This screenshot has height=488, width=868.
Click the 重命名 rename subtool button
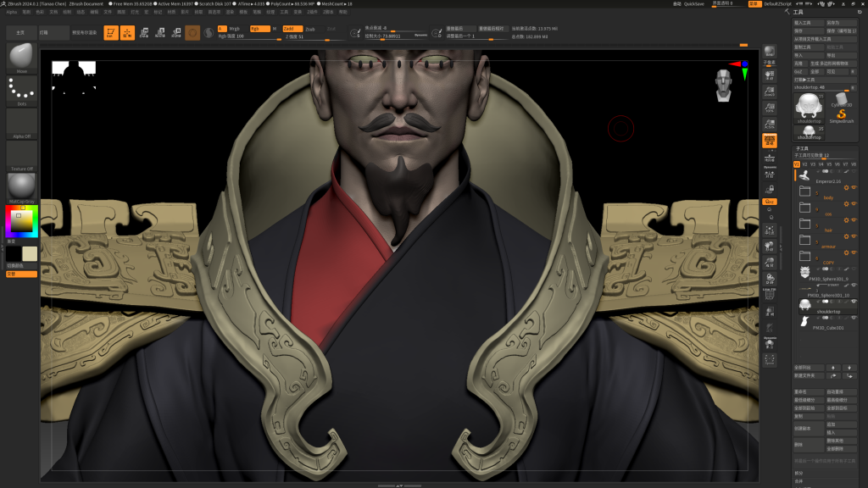[x=809, y=391]
